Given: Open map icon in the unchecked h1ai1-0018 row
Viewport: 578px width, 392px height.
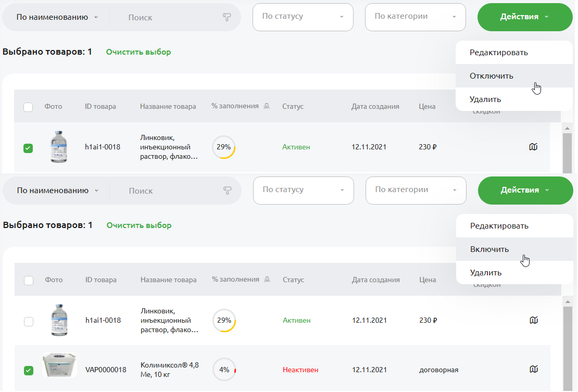Looking at the screenshot, I should [534, 320].
